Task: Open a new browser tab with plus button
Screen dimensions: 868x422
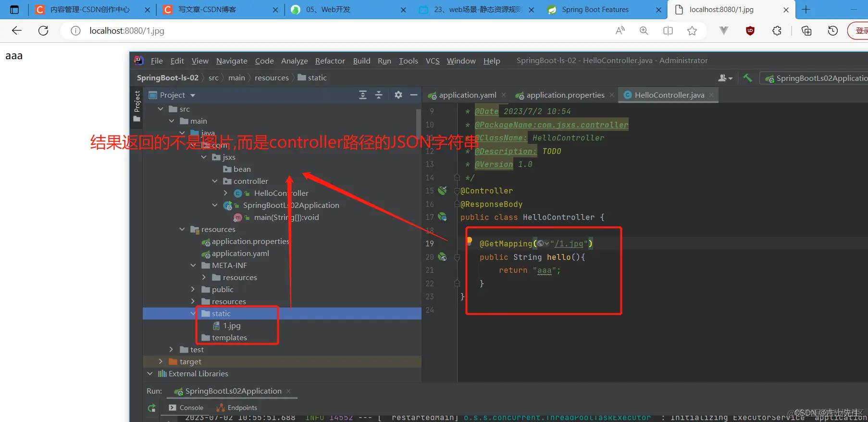Action: 806,10
